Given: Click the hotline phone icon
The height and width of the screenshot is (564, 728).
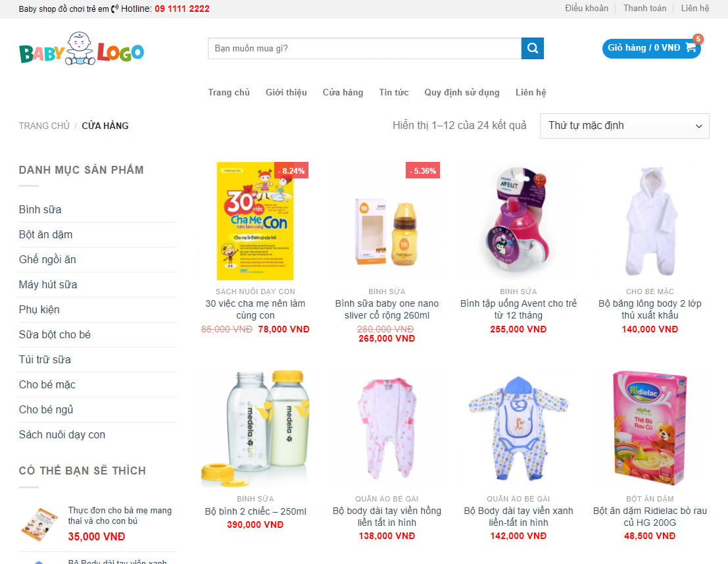Looking at the screenshot, I should [114, 9].
